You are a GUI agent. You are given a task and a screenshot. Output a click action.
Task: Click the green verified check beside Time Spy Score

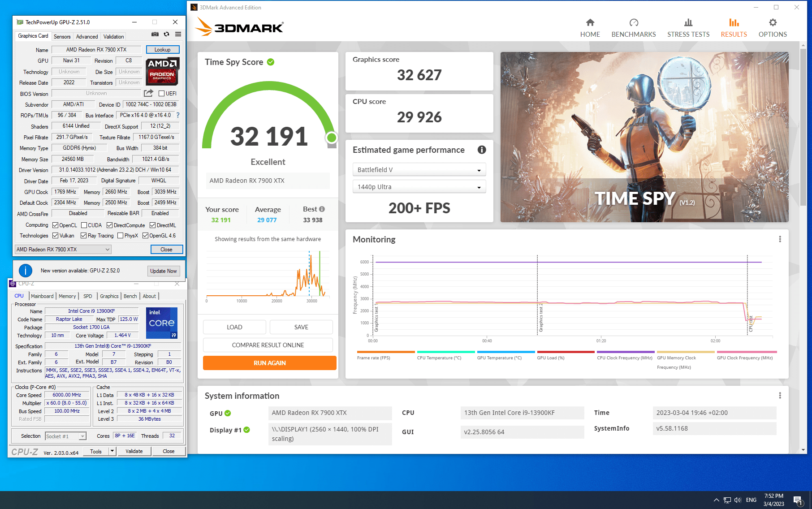(x=271, y=62)
